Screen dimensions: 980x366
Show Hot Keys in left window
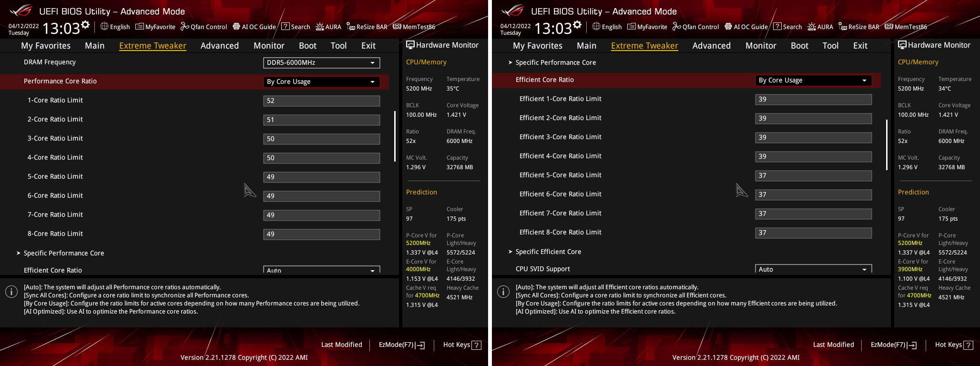462,345
